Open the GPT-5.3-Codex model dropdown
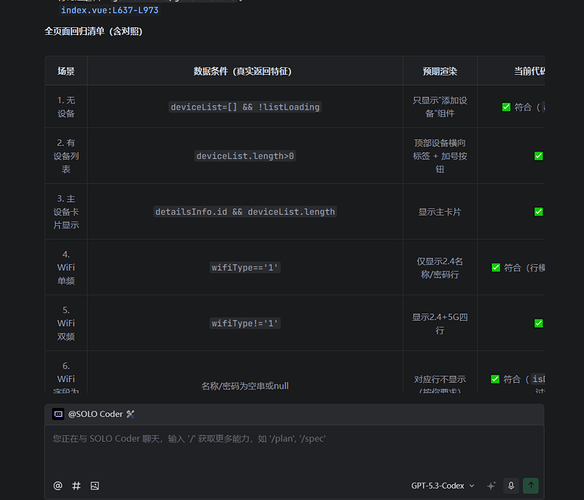The image size is (584, 500). (x=442, y=485)
